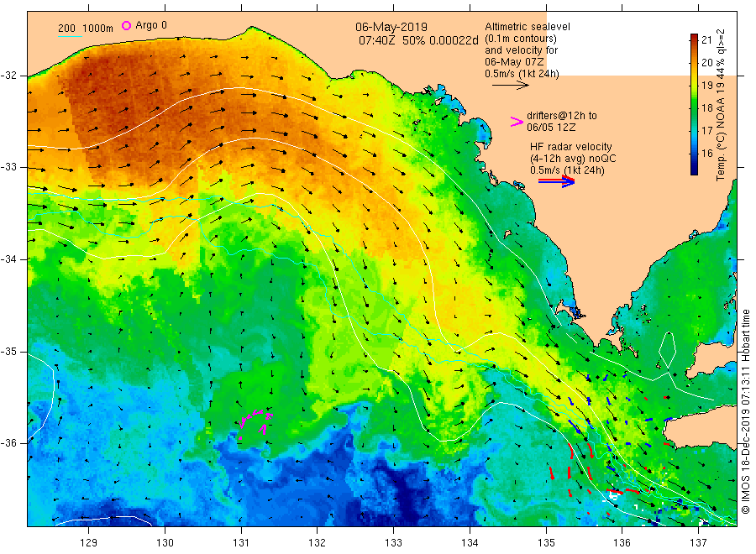Click the 'Argo 0' legend text
This screenshot has height=554, width=756.
151,25
